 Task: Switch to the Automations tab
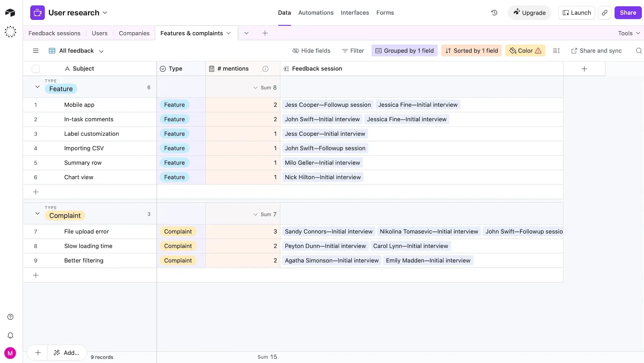(316, 13)
